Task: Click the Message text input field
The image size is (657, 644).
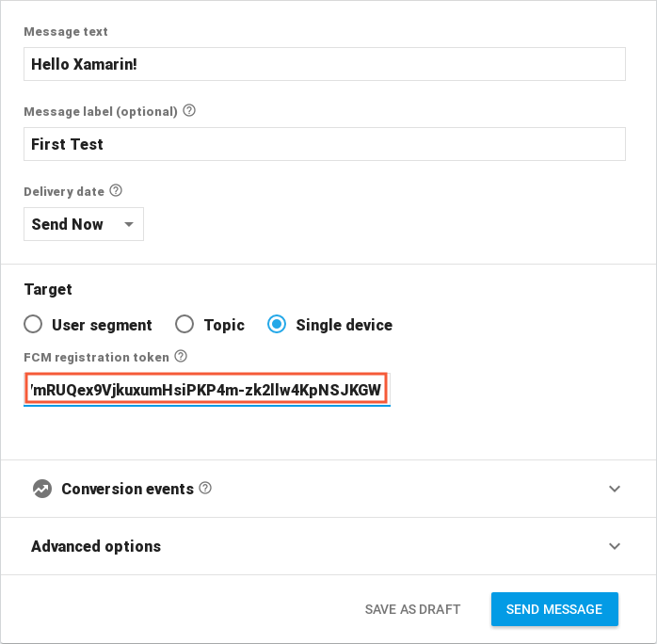Action: pyautogui.click(x=324, y=64)
